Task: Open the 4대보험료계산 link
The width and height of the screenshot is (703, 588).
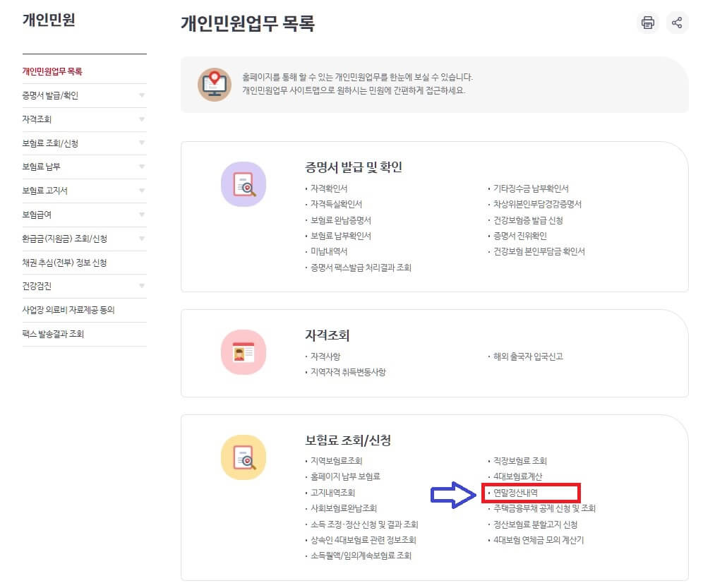Action: point(518,476)
